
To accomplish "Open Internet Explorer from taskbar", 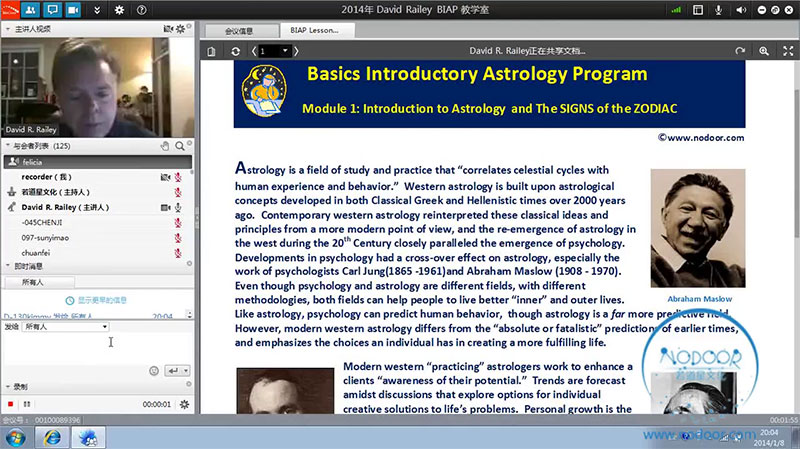I will (52, 438).
